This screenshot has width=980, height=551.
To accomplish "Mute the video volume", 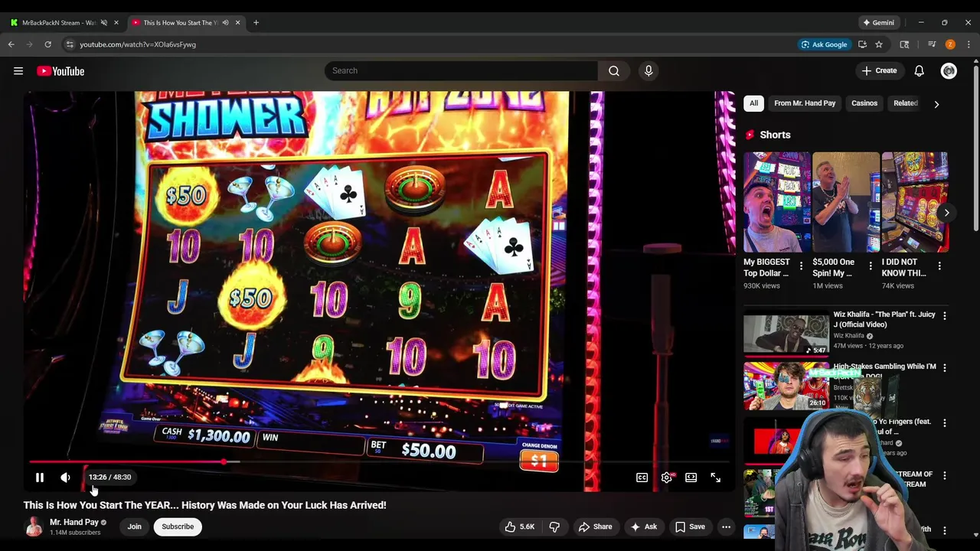I will click(x=65, y=478).
